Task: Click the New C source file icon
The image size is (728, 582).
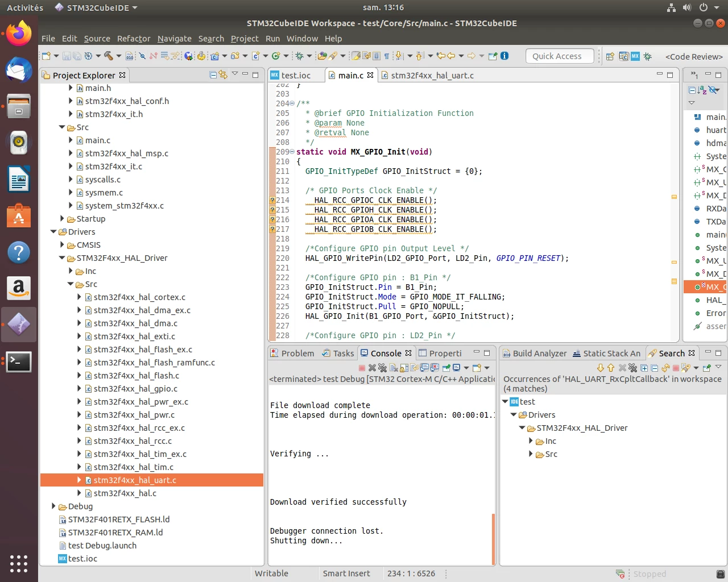Action: [x=256, y=56]
